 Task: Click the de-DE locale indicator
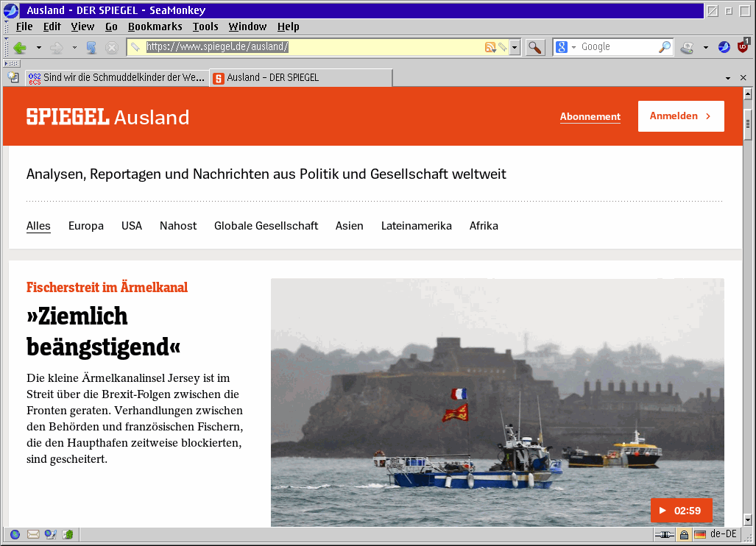tap(723, 534)
